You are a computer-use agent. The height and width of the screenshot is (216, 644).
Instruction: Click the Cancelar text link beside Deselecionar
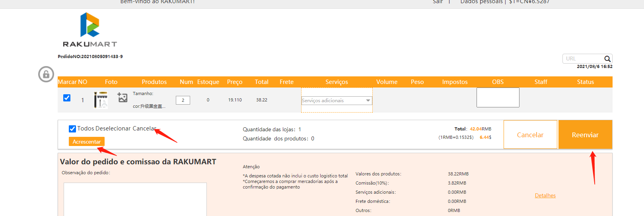click(144, 128)
